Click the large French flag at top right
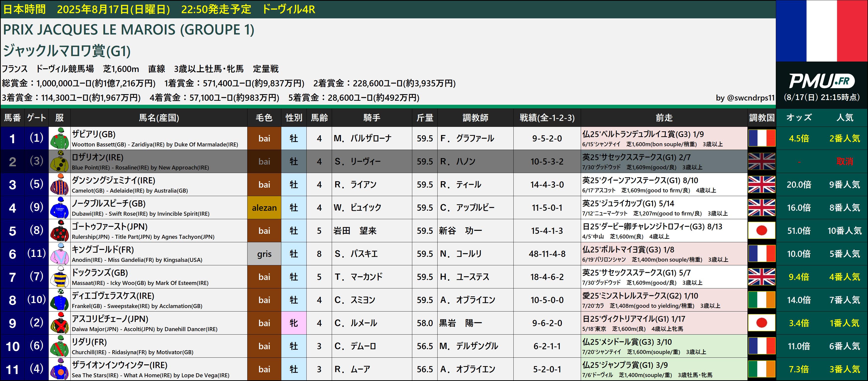This screenshot has width=868, height=381. pos(822,31)
